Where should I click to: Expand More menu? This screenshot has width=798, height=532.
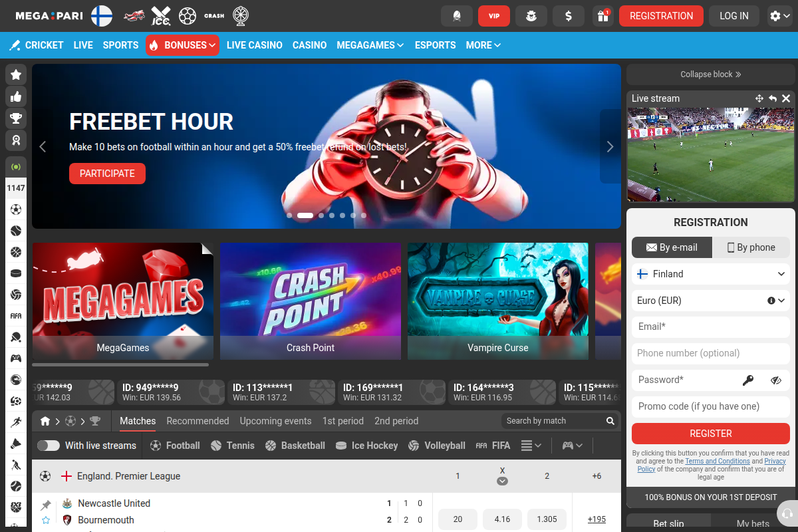(x=483, y=45)
